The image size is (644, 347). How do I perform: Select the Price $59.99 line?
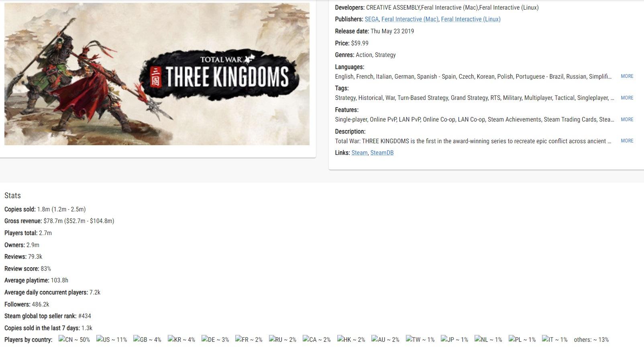point(352,43)
